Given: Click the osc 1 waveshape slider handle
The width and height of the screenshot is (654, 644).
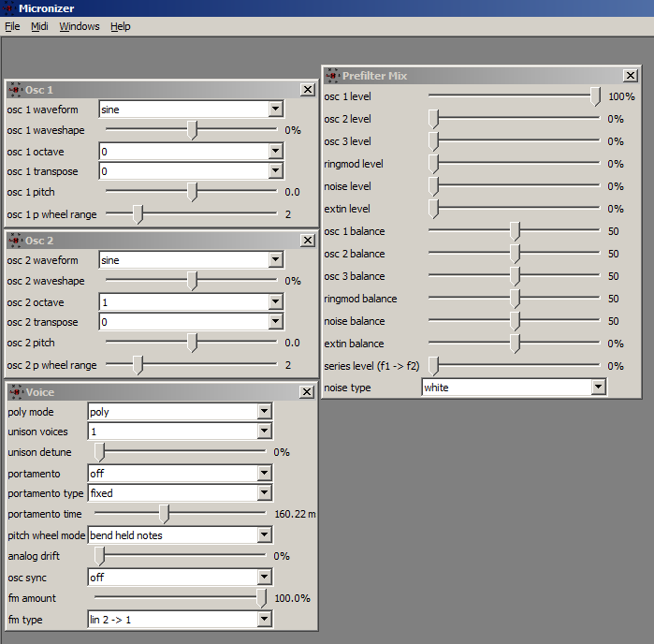Looking at the screenshot, I should coord(192,130).
